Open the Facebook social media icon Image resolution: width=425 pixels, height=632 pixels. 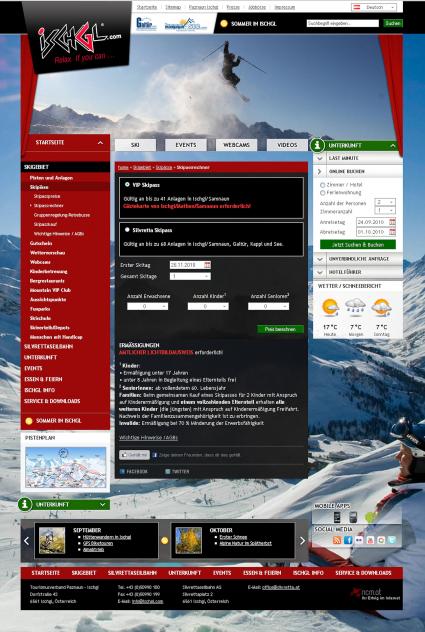click(x=348, y=540)
